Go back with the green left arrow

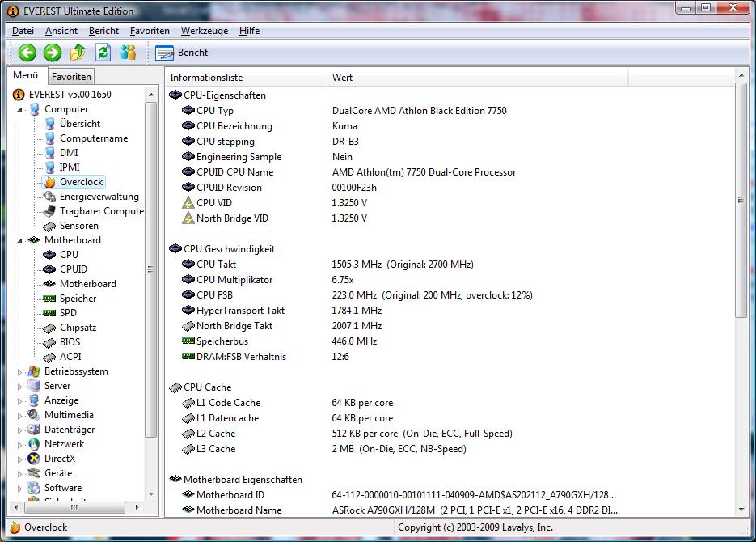27,53
